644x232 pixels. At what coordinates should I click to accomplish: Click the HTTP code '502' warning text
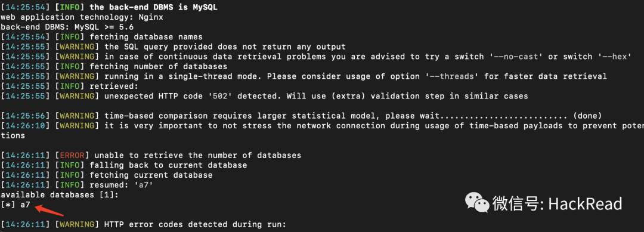pyautogui.click(x=316, y=96)
